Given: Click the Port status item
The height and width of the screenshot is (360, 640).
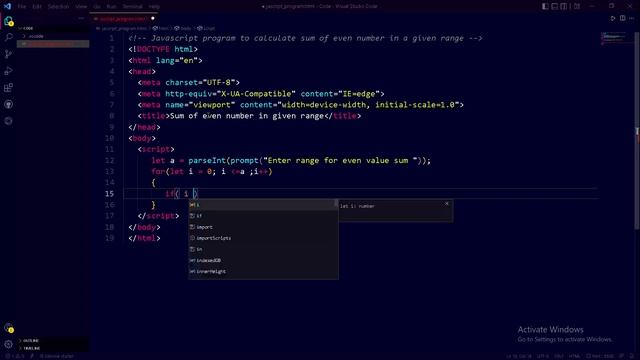Looking at the screenshot, I should [x=601, y=356].
